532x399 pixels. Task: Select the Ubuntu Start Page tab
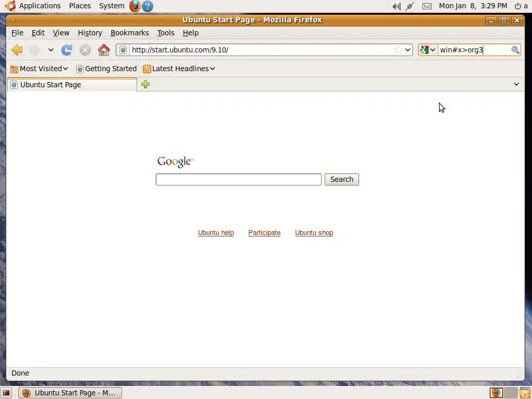point(72,85)
